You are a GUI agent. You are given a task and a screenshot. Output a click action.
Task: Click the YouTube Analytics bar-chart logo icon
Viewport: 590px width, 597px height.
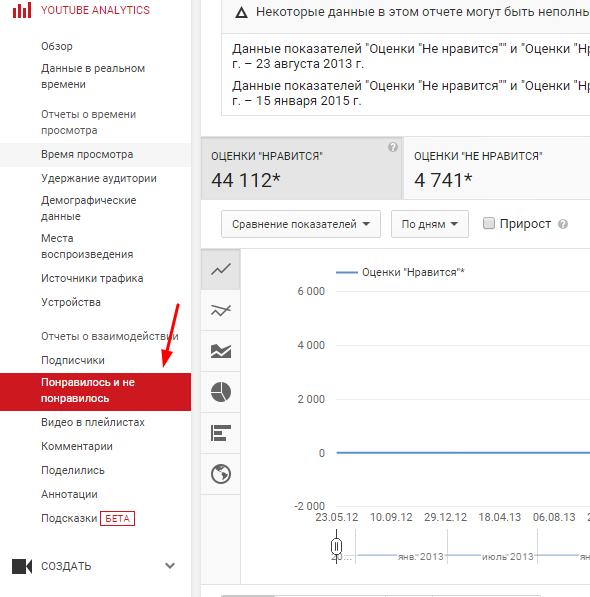pyautogui.click(x=22, y=10)
